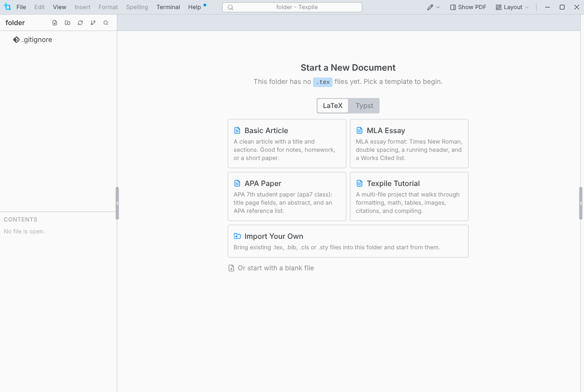The height and width of the screenshot is (392, 584).
Task: Click 'Or start with a blank file'
Action: point(271,268)
